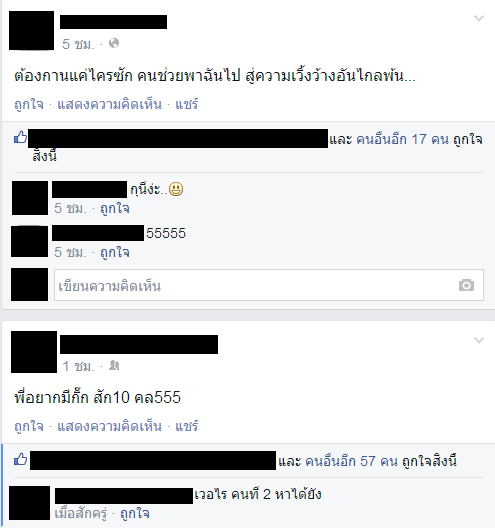This screenshot has width=495, height=528.
Task: Open the first post's options chevron
Action: point(478,18)
